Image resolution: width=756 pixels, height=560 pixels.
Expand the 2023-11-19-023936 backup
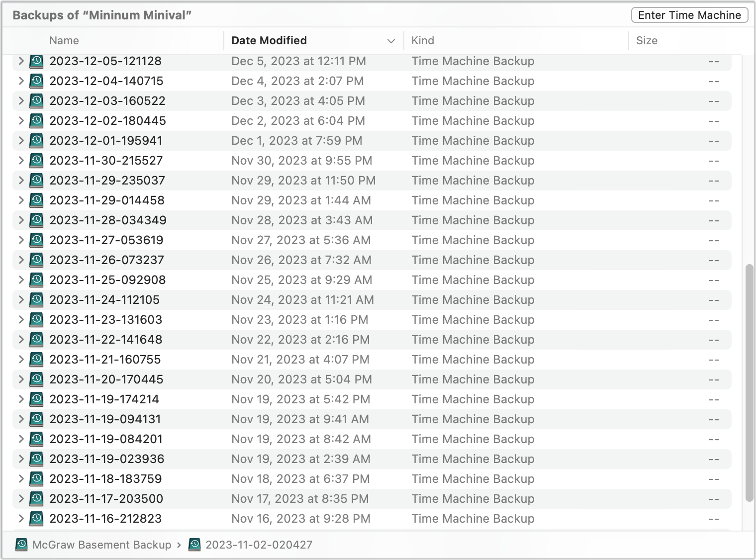[21, 459]
